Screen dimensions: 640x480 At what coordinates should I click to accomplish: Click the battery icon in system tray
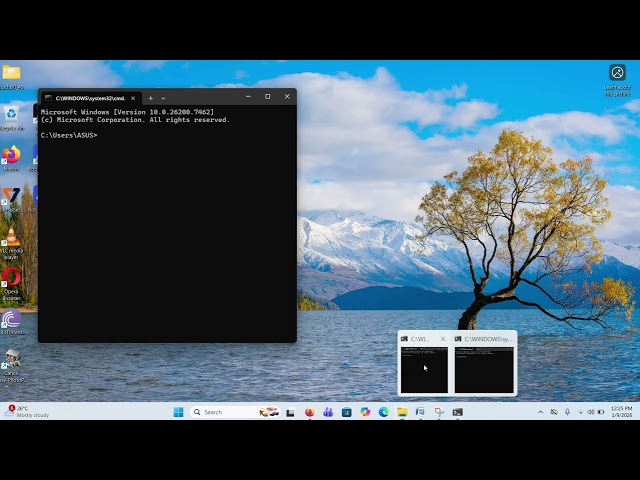point(601,412)
